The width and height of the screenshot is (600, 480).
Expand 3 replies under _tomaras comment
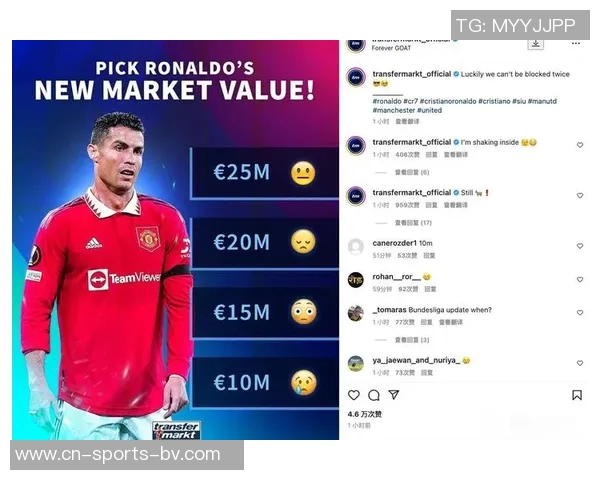tap(412, 340)
